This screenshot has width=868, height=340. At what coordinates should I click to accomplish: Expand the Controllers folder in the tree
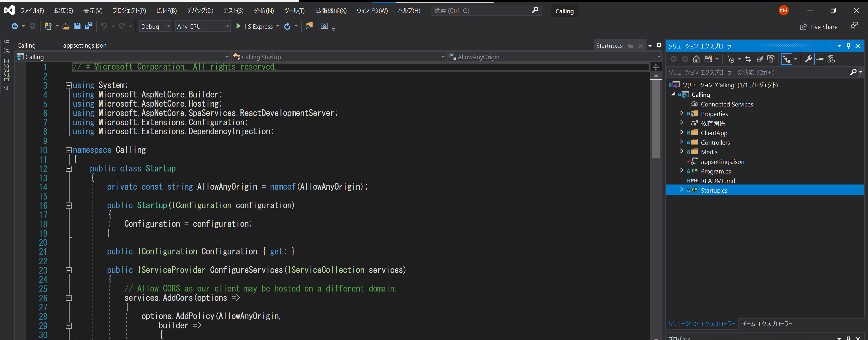click(682, 142)
